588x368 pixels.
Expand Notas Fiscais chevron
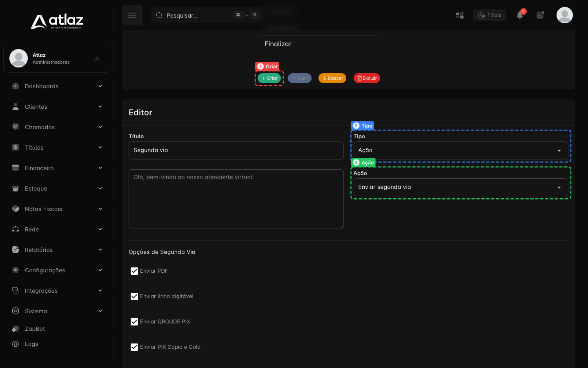pyautogui.click(x=100, y=209)
